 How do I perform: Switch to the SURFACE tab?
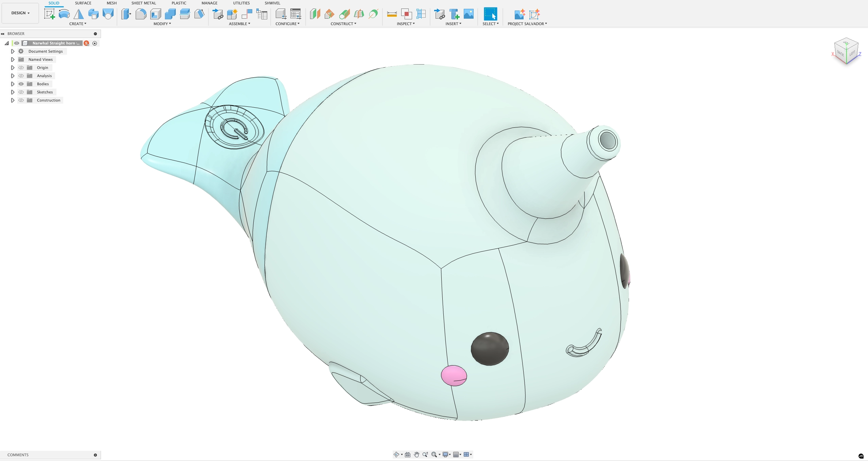[x=83, y=3]
